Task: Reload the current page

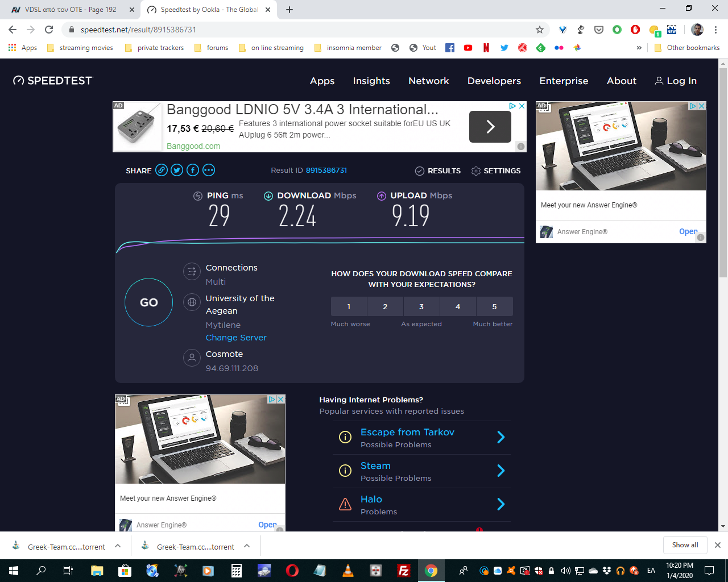Action: (x=49, y=30)
